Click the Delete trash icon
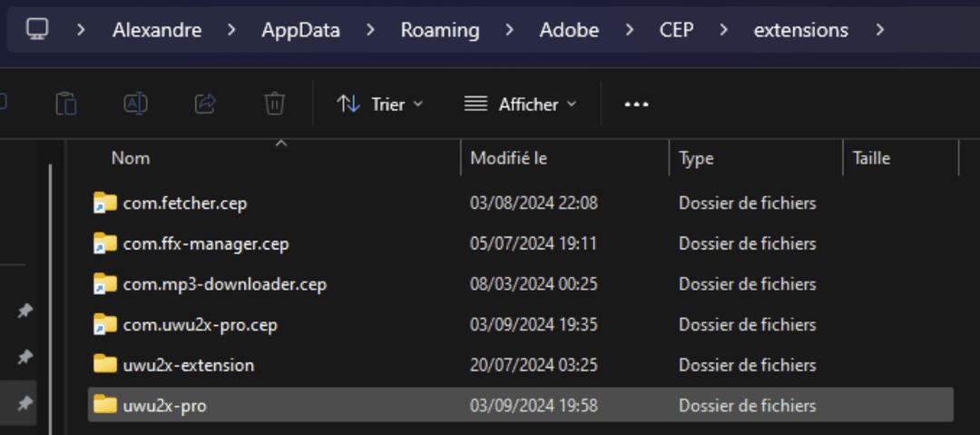This screenshot has height=435, width=980. pyautogui.click(x=274, y=104)
